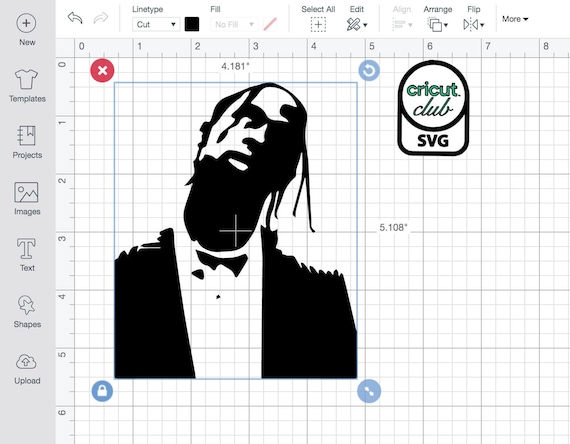Open the Edit tool icon
570x444 pixels.
(353, 24)
